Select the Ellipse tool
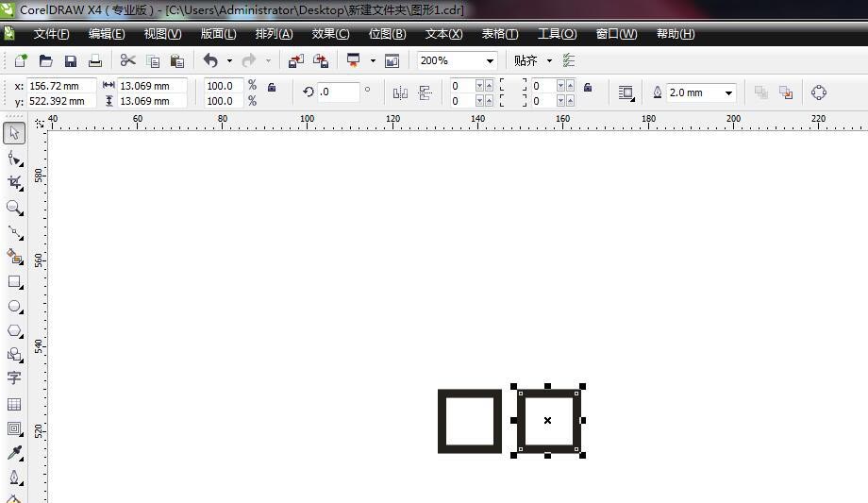Viewport: 868px width, 503px height. coord(14,307)
